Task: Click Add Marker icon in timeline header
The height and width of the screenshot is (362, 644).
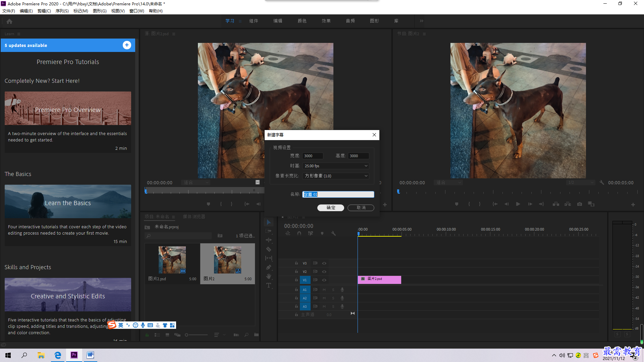Action: point(322,233)
